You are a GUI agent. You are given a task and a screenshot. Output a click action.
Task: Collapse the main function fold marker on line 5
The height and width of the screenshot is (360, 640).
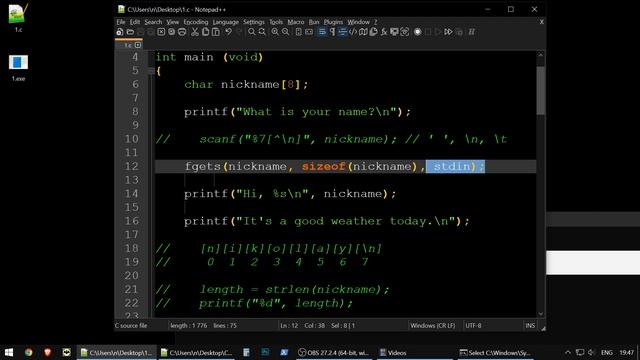[x=151, y=71]
